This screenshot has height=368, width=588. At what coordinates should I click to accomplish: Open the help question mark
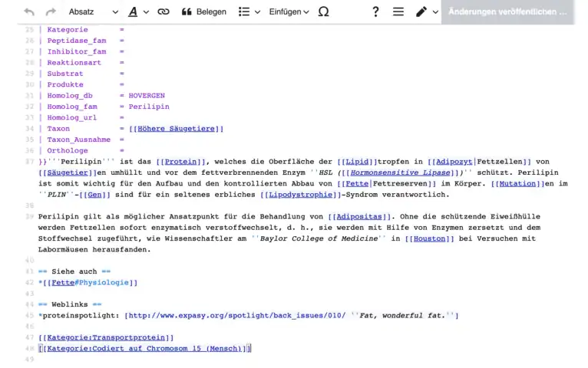point(375,12)
